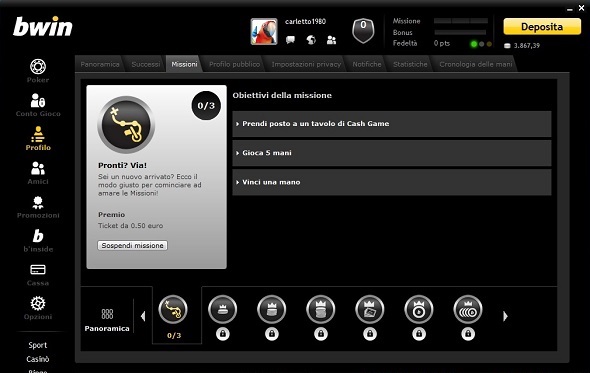Screen dimensions: 590x373
Task: Click the chips balance icon beside 3.867,39
Action: tap(507, 46)
